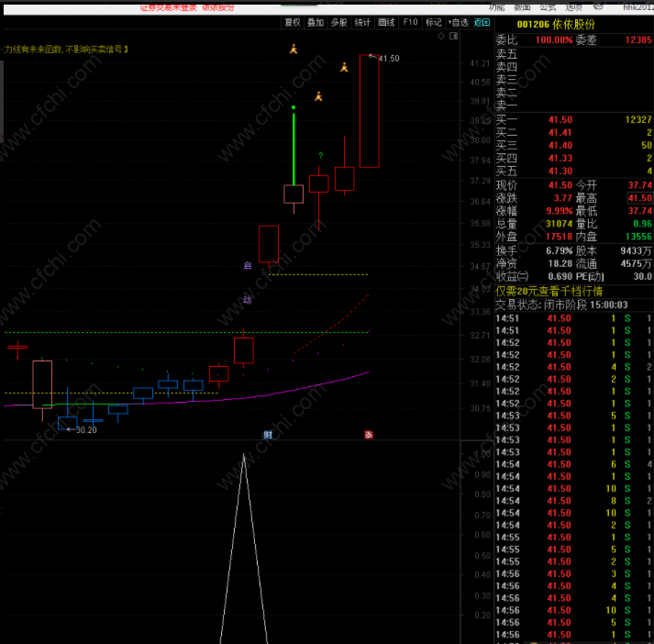Click the green dot marker atop the green line

coord(294,107)
